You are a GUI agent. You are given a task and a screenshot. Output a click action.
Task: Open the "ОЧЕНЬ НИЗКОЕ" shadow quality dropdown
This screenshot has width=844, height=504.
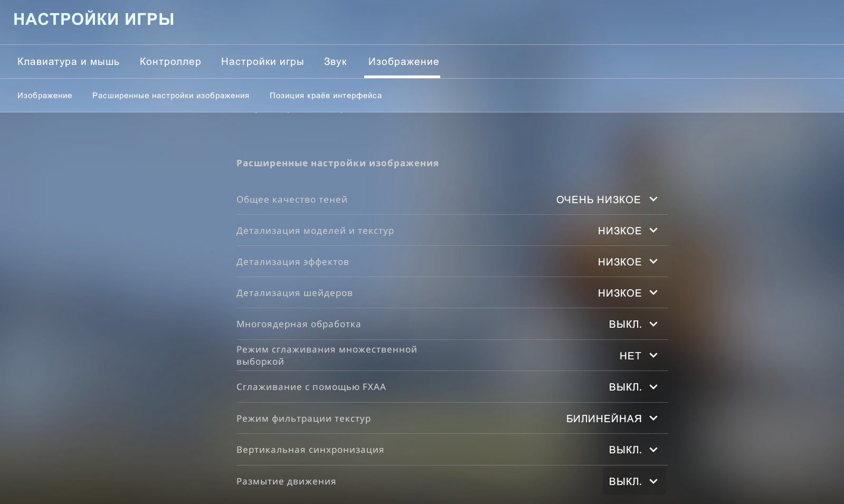[x=607, y=199]
